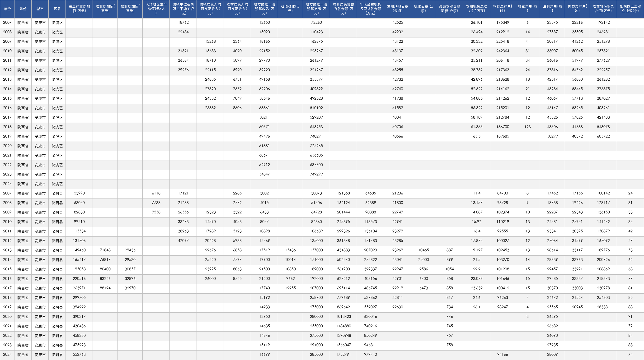Click the 规模以上工业企业数 header cell
The width and height of the screenshot is (644, 360).
(x=630, y=9)
